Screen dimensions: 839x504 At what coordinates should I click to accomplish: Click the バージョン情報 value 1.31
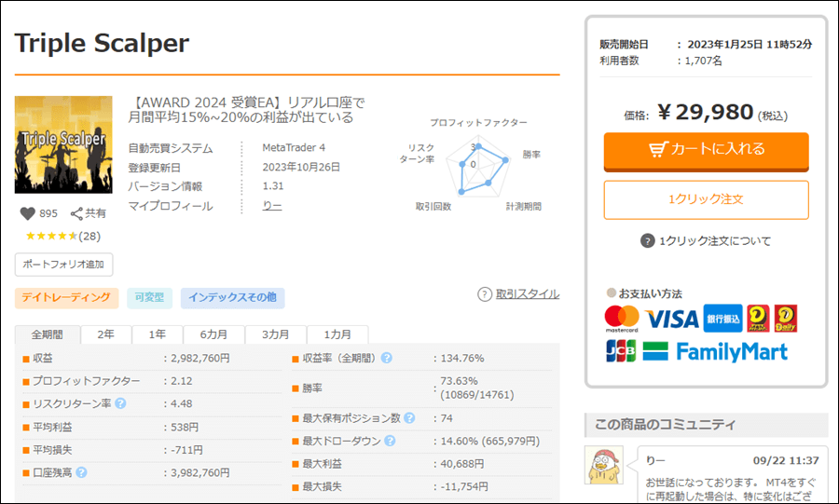(273, 186)
